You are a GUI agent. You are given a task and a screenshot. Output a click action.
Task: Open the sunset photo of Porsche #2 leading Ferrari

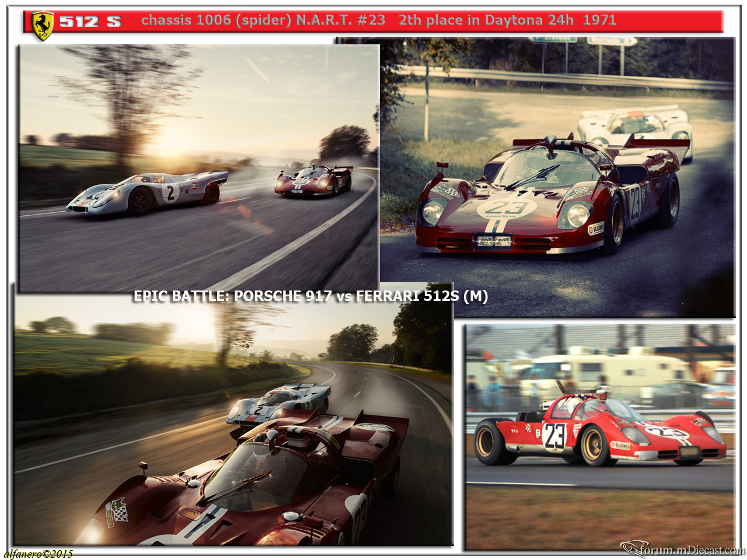pos(199,168)
